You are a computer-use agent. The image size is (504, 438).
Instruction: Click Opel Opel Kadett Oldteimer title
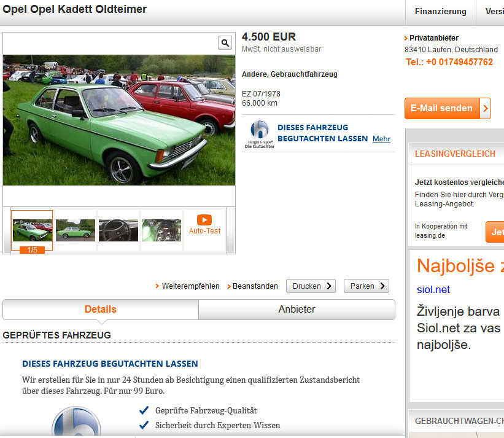(x=74, y=9)
